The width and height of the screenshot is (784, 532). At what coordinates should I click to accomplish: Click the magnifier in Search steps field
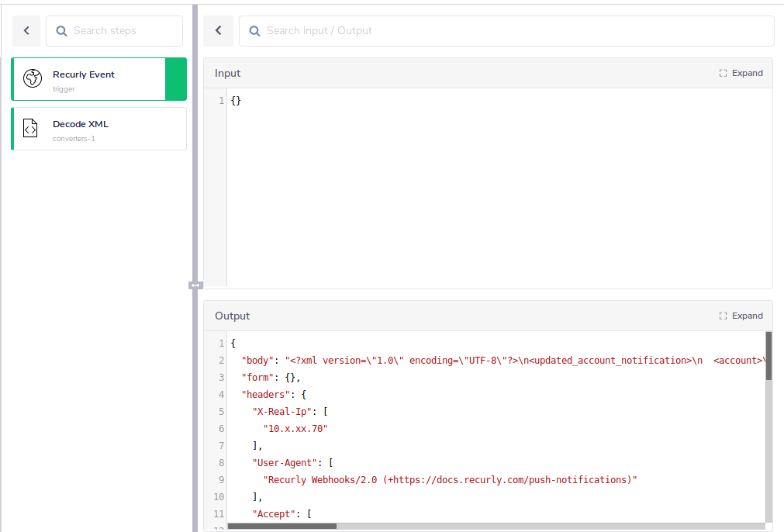[61, 30]
